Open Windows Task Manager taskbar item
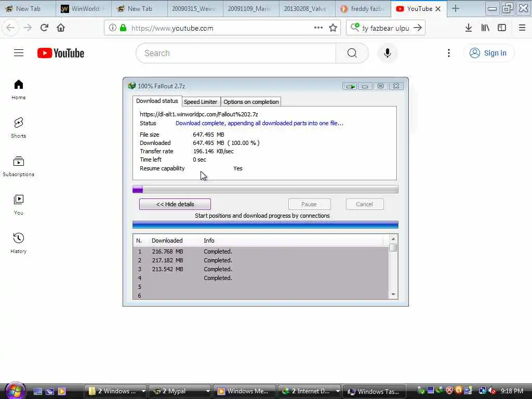 click(374, 391)
